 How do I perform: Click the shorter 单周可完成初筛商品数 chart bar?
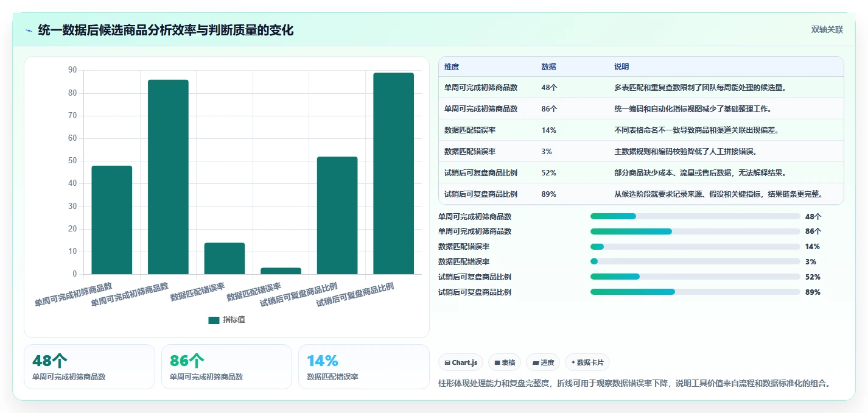tap(112, 220)
